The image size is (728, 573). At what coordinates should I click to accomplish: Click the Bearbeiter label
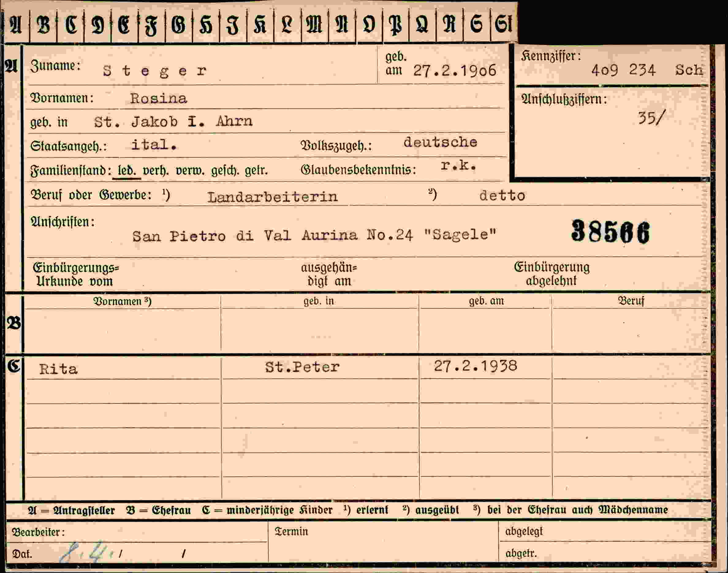pos(38,532)
